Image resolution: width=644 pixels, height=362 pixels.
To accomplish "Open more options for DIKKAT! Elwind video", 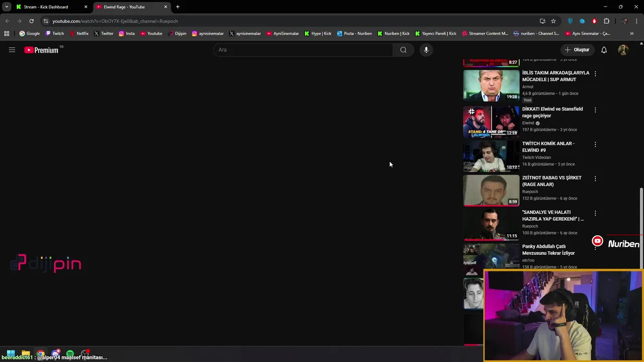I will [x=595, y=110].
